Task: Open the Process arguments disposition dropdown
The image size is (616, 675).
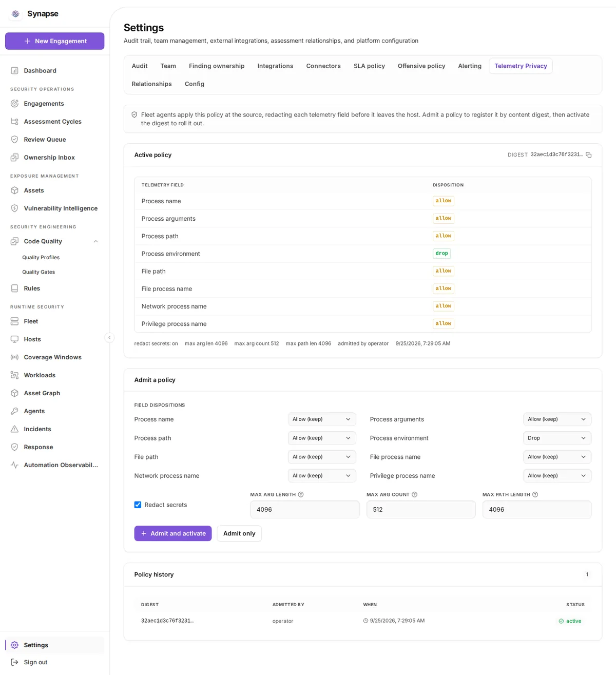Action: pos(557,419)
